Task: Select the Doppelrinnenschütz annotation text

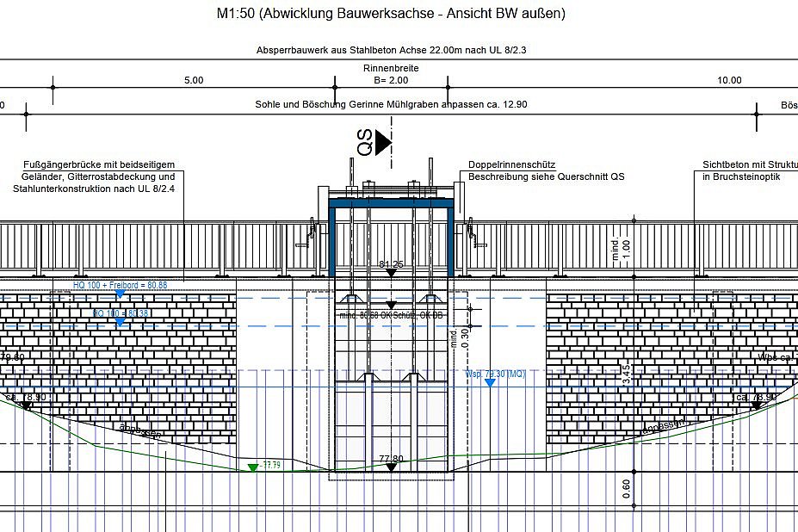Action: (511, 164)
